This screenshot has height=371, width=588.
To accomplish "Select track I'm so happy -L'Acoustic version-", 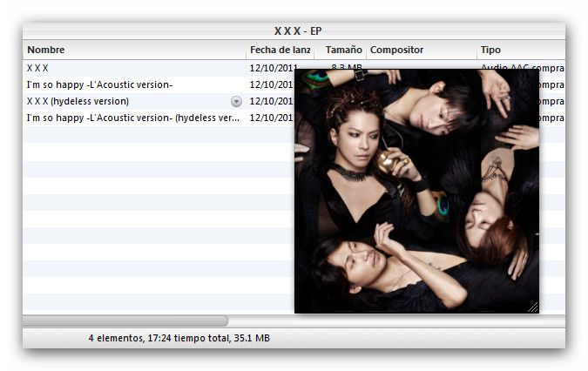I will pos(100,84).
